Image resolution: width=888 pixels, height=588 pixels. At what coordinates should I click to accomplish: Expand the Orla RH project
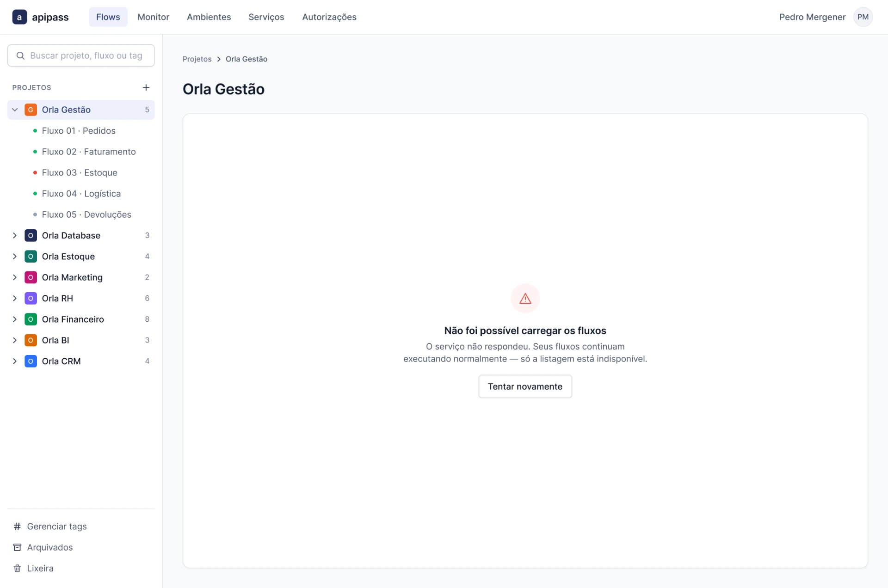pyautogui.click(x=15, y=298)
